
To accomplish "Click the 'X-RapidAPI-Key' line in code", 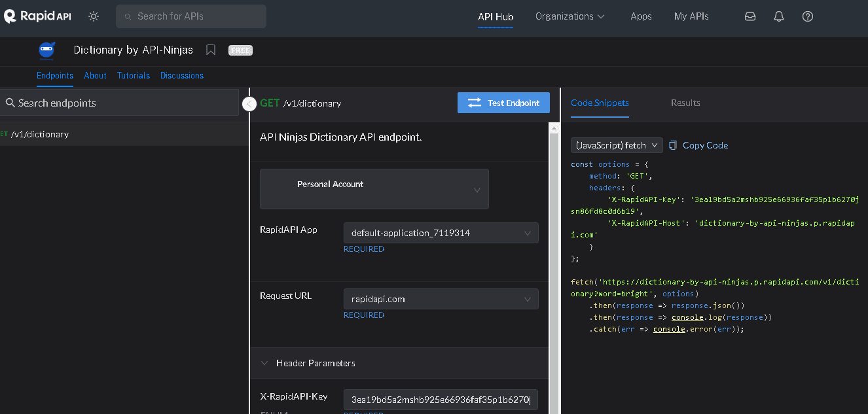I will [x=715, y=205].
